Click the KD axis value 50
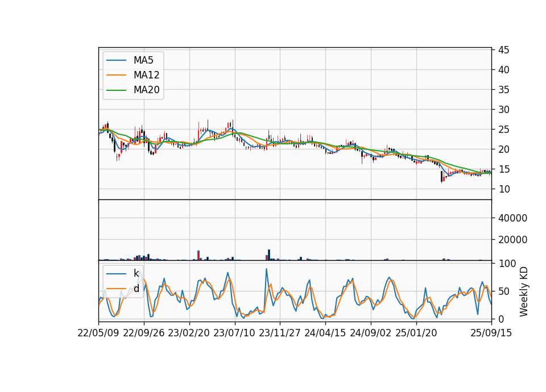The width and height of the screenshot is (546, 392). 503,291
